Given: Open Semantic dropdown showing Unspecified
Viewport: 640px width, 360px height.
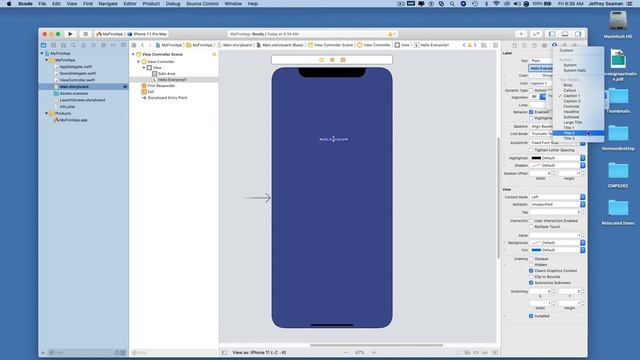Looking at the screenshot, I should coord(557,204).
